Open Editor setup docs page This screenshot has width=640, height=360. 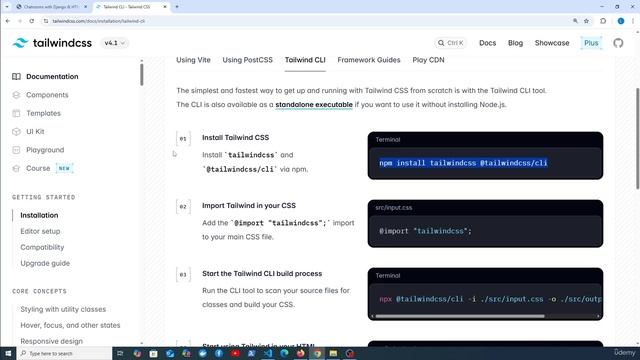(40, 231)
